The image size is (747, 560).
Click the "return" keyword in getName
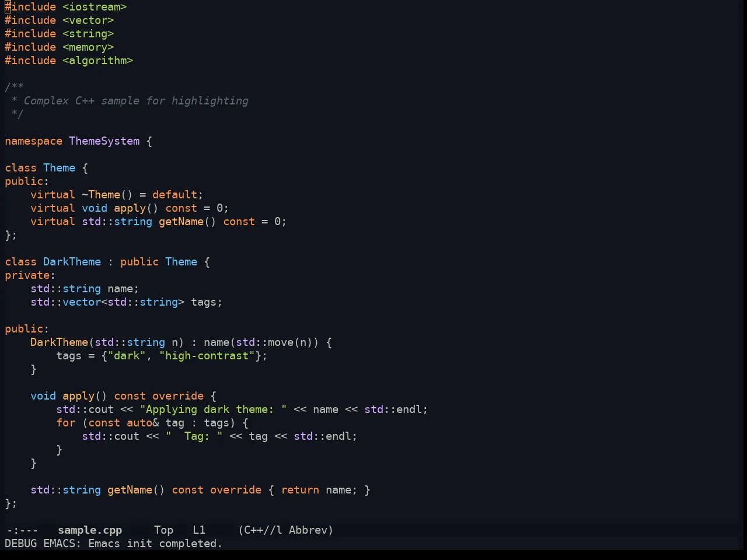point(300,490)
